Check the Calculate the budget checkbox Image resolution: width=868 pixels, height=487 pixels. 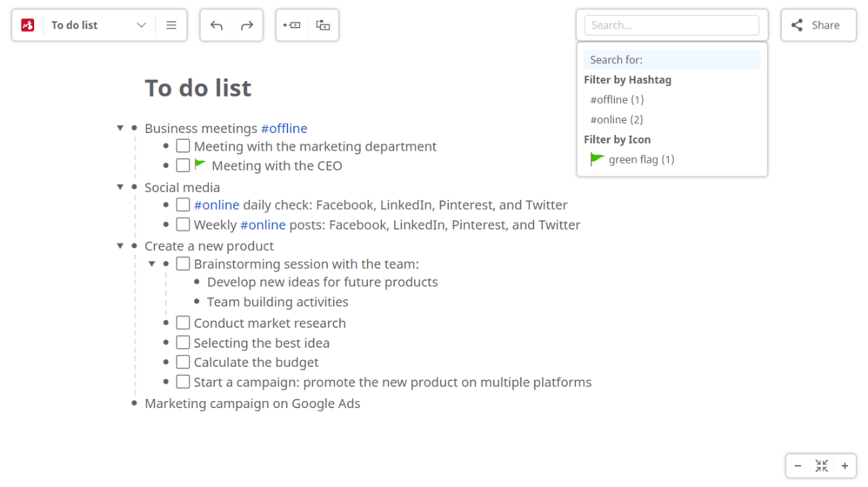coord(183,361)
